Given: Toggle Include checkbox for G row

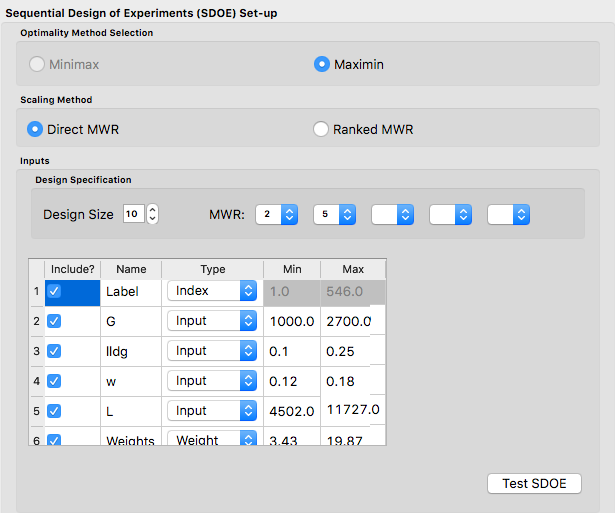Looking at the screenshot, I should click(55, 321).
